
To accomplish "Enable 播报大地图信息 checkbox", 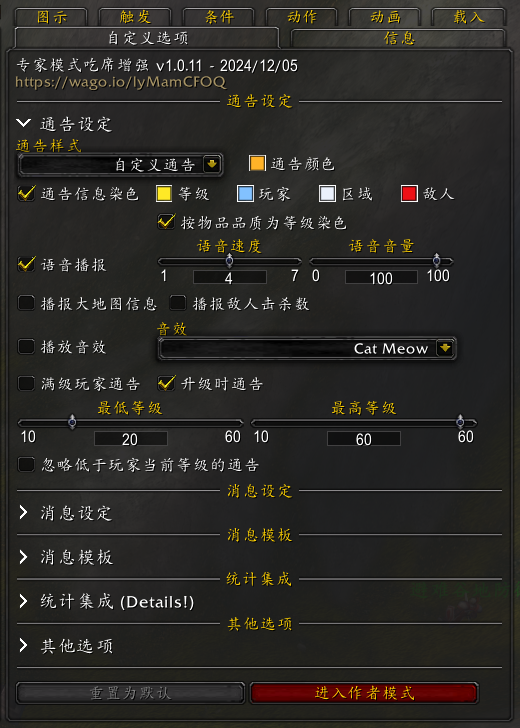I will tap(26, 303).
